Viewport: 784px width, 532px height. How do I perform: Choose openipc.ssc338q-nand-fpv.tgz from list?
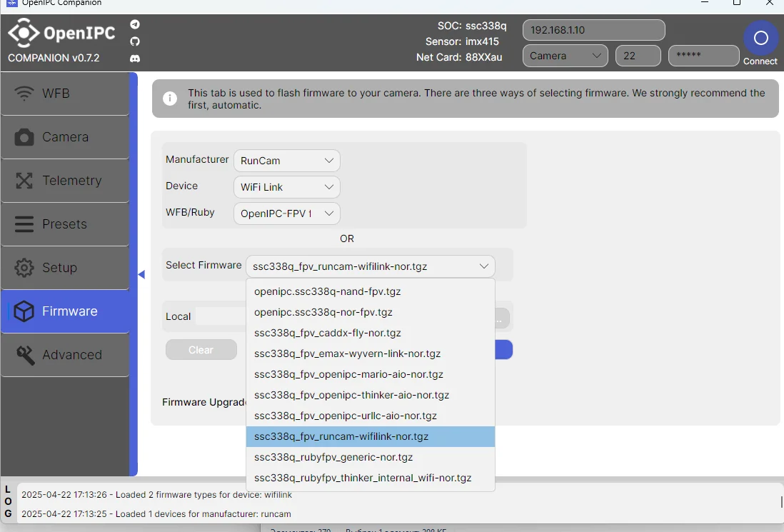(371, 291)
